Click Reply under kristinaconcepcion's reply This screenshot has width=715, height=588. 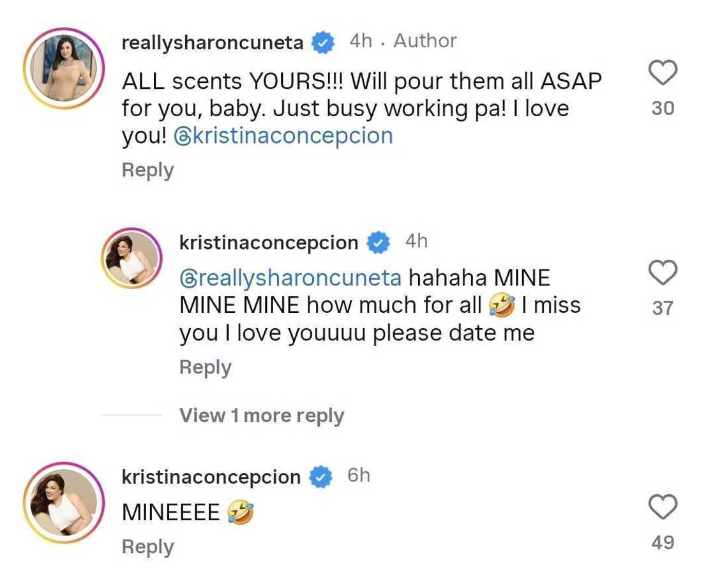[205, 367]
